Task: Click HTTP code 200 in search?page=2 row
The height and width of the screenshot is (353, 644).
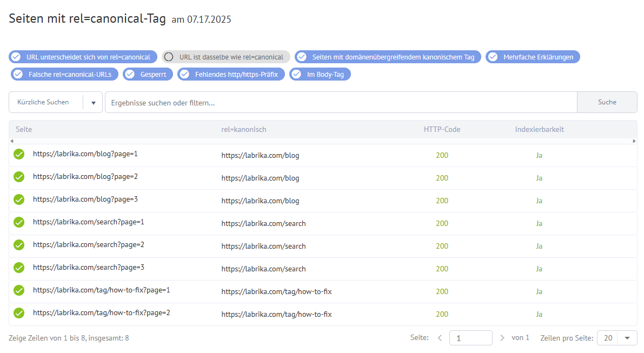Action: coord(442,246)
